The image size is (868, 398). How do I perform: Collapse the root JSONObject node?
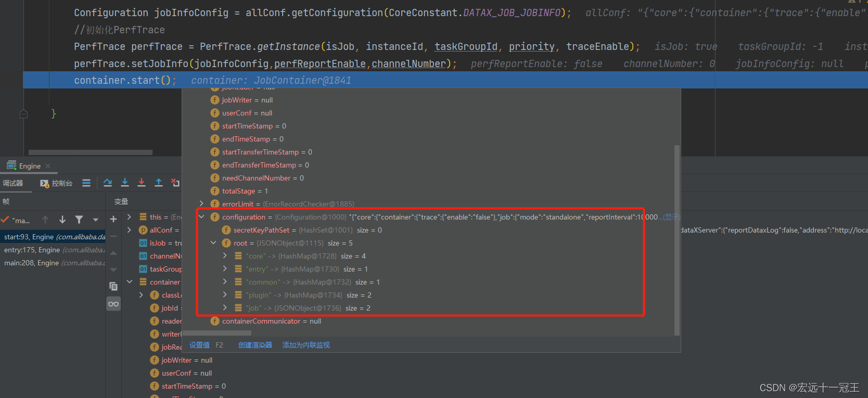[x=213, y=243]
